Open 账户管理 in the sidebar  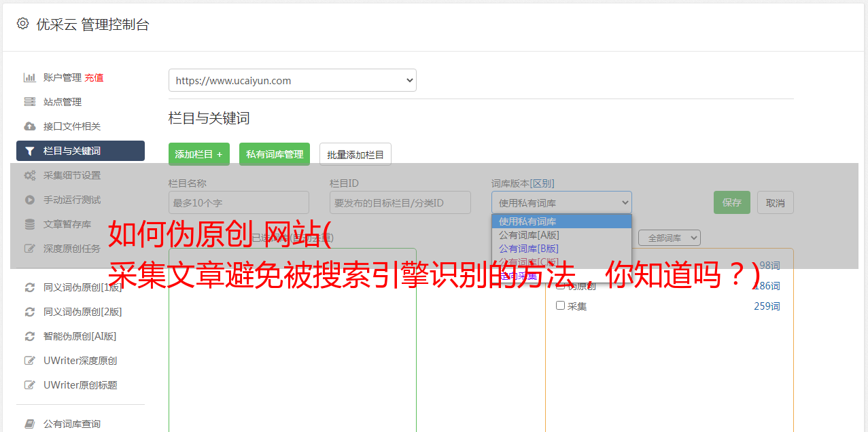tap(62, 77)
